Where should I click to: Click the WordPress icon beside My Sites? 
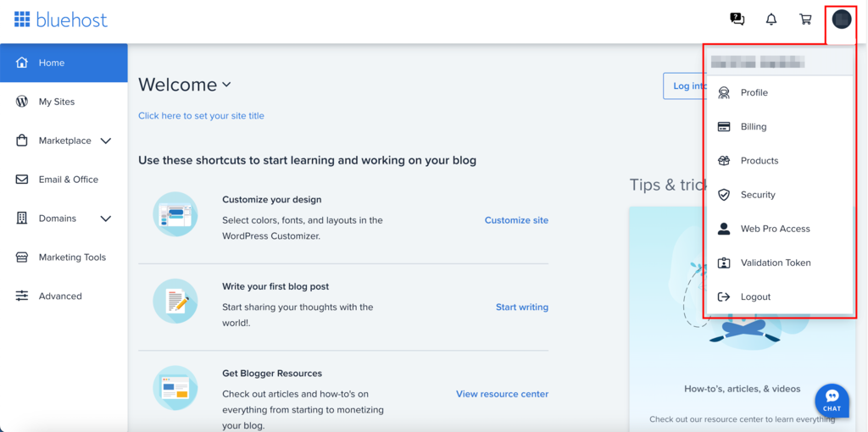(x=22, y=102)
